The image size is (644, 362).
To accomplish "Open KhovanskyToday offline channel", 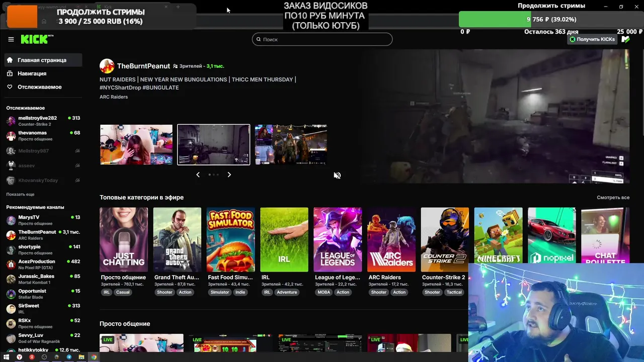I will pyautogui.click(x=43, y=180).
